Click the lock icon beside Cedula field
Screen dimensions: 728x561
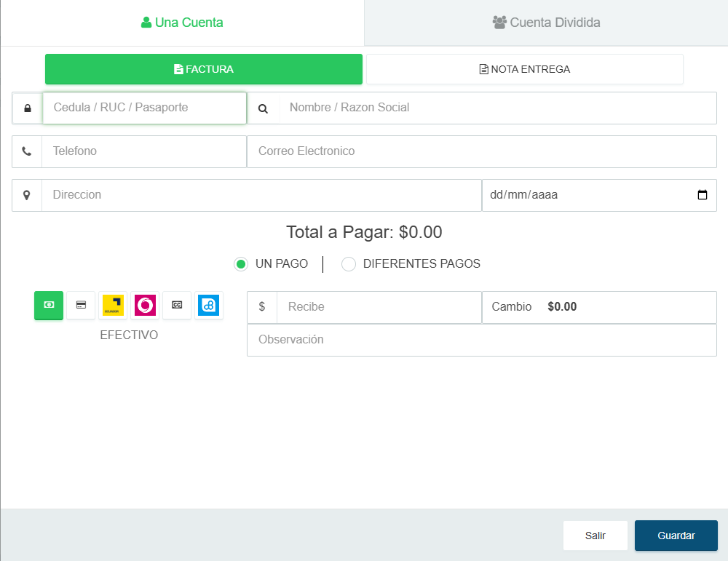[x=28, y=108]
